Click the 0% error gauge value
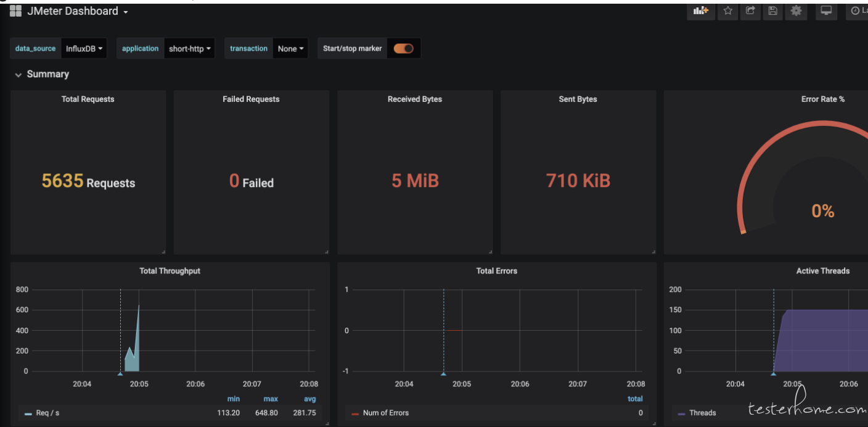Image resolution: width=868 pixels, height=427 pixels. coord(823,212)
